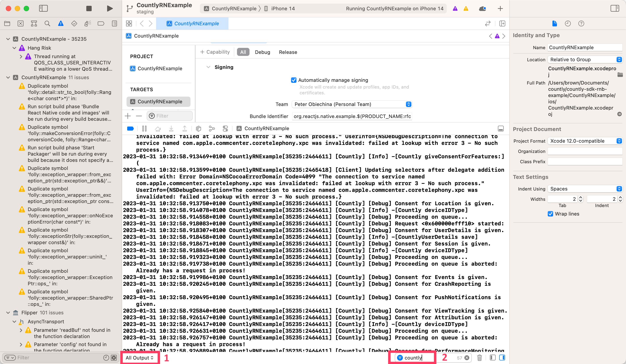The height and width of the screenshot is (364, 626).
Task: Open the Breakpoint navigator icon
Action: point(101,24)
